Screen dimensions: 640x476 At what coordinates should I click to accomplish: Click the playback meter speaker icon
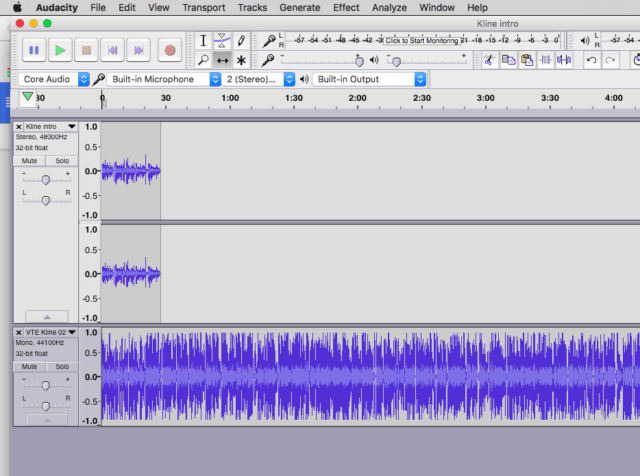[x=585, y=40]
